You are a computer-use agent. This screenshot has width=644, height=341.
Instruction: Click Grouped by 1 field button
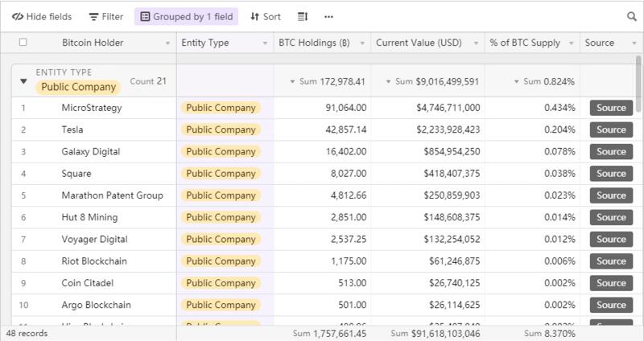click(x=187, y=16)
